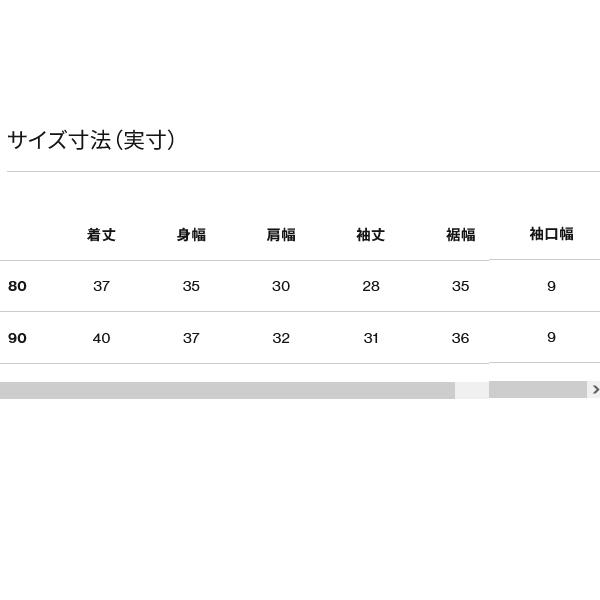Click the 身幅 value 37 for size 90
Screen dimensions: 600x600
(x=191, y=338)
